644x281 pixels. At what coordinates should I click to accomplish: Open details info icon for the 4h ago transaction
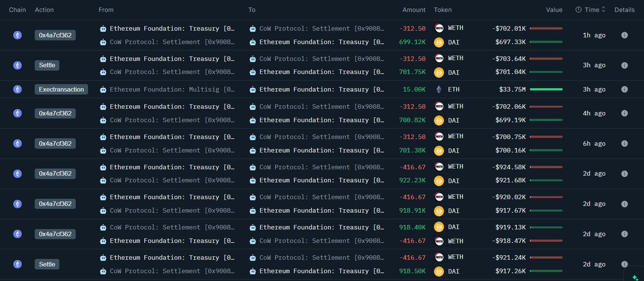(624, 113)
